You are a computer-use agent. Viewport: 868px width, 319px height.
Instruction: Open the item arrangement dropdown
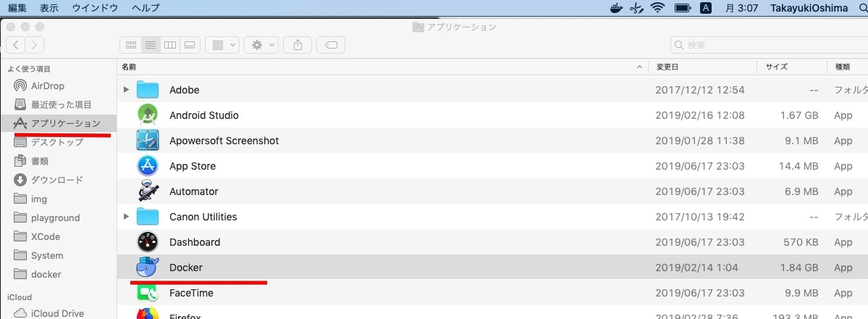coord(222,45)
